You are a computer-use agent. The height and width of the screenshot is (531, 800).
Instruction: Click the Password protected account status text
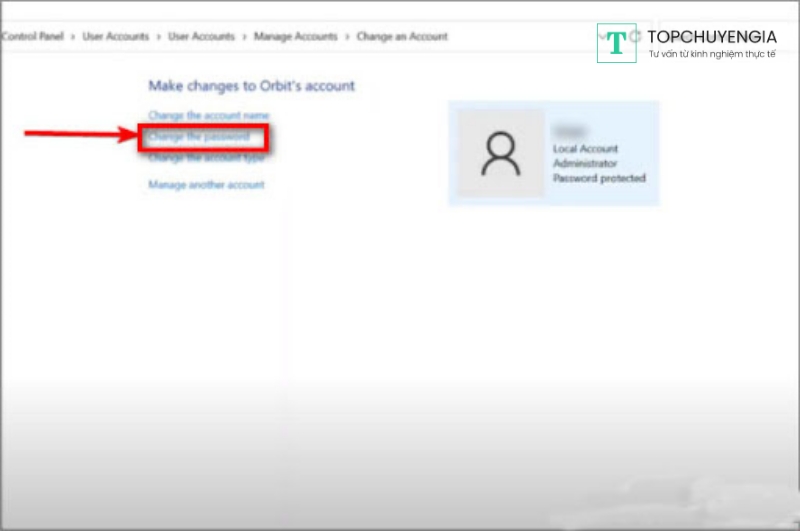pos(599,178)
